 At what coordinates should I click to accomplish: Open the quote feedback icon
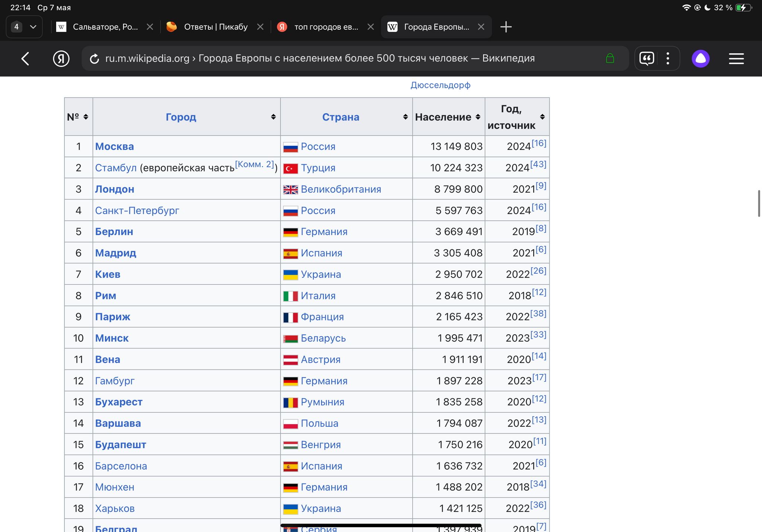[x=647, y=58]
